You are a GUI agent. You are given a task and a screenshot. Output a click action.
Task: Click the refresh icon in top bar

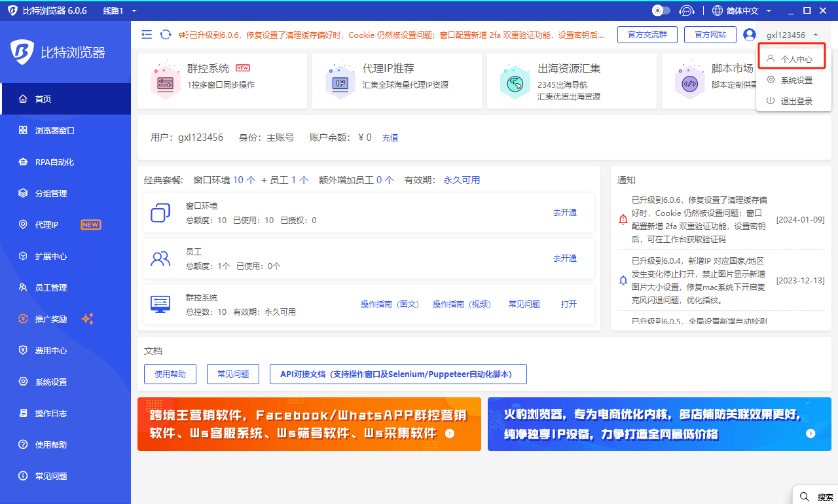(x=166, y=34)
